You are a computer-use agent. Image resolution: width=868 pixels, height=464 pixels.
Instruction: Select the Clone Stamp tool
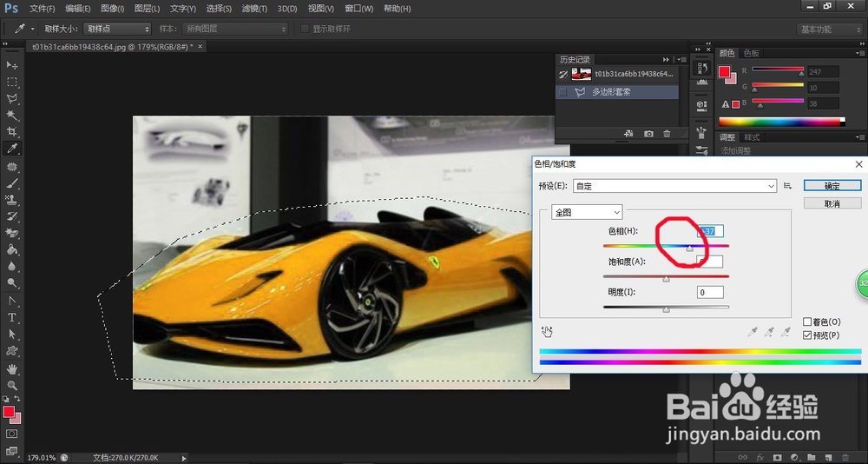tap(11, 200)
